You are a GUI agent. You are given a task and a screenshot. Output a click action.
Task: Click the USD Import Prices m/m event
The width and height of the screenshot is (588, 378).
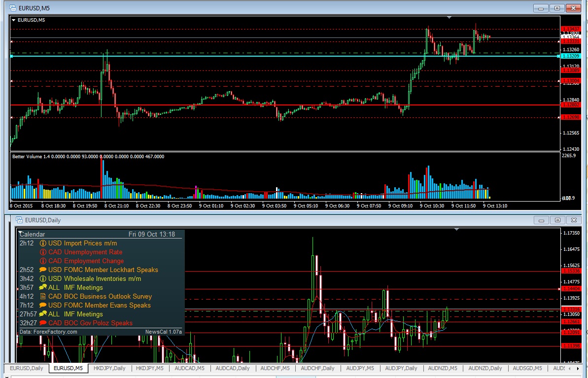(82, 243)
